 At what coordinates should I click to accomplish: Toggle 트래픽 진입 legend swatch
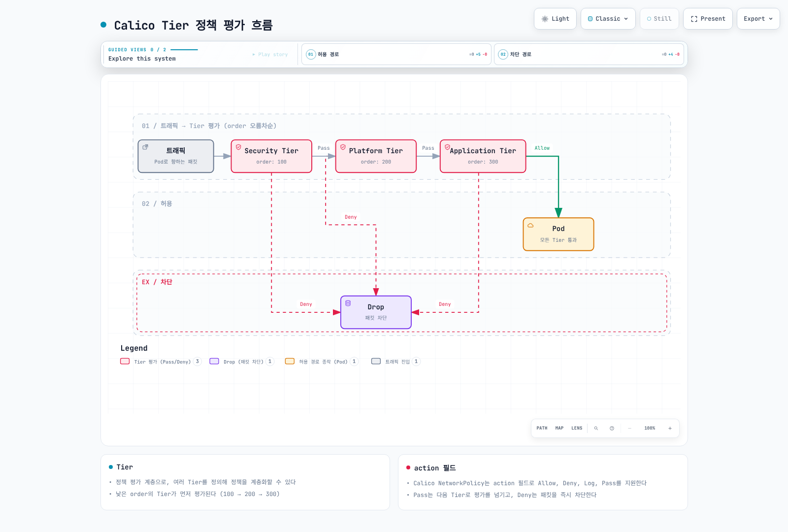pos(376,361)
